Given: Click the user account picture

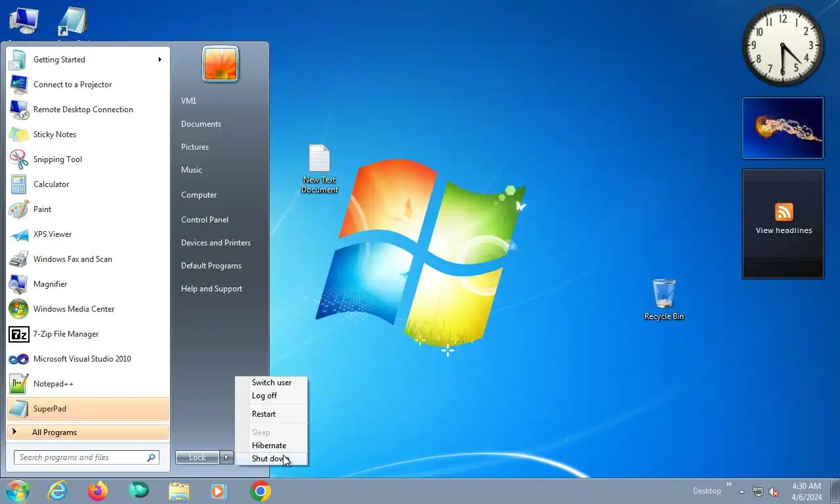Looking at the screenshot, I should (x=220, y=64).
